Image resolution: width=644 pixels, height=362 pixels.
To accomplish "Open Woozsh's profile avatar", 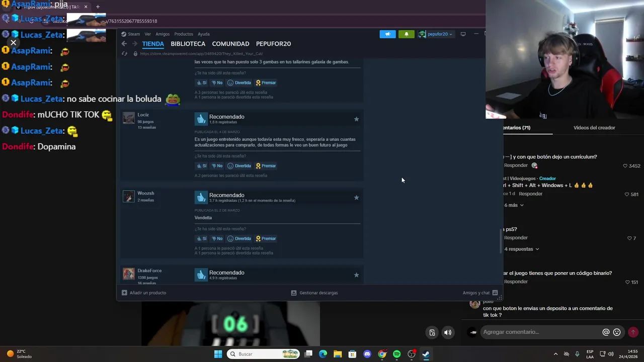I will (129, 196).
